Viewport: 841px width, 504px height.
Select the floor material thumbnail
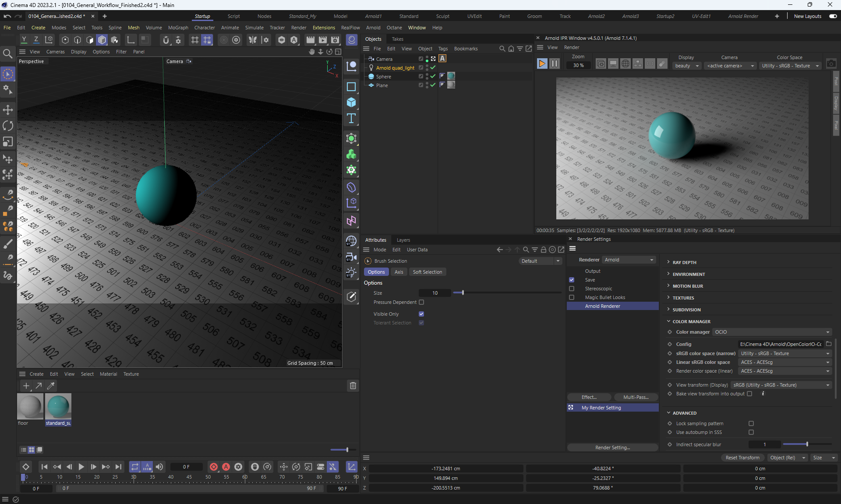point(30,406)
